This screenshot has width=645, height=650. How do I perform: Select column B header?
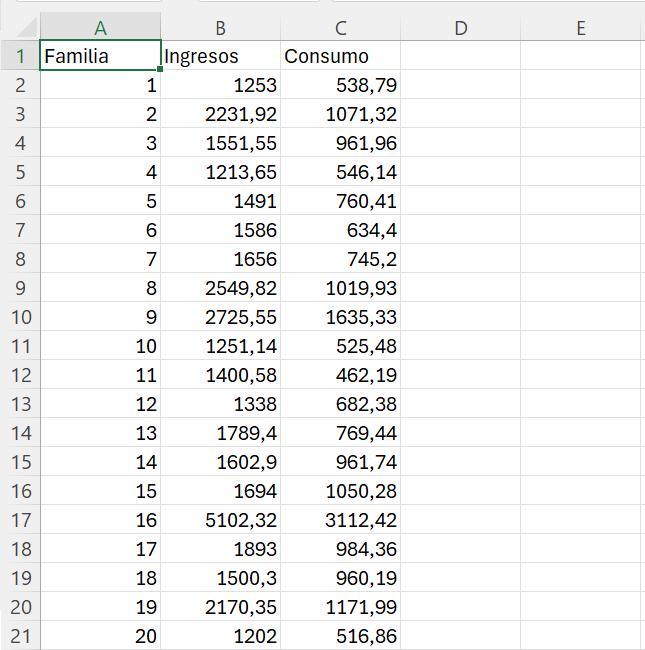pyautogui.click(x=220, y=28)
